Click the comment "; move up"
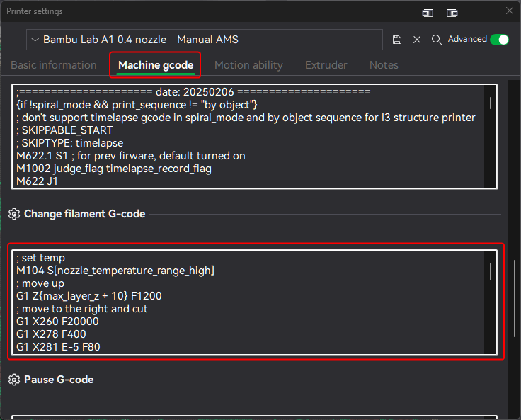The width and height of the screenshot is (521, 420). click(40, 283)
